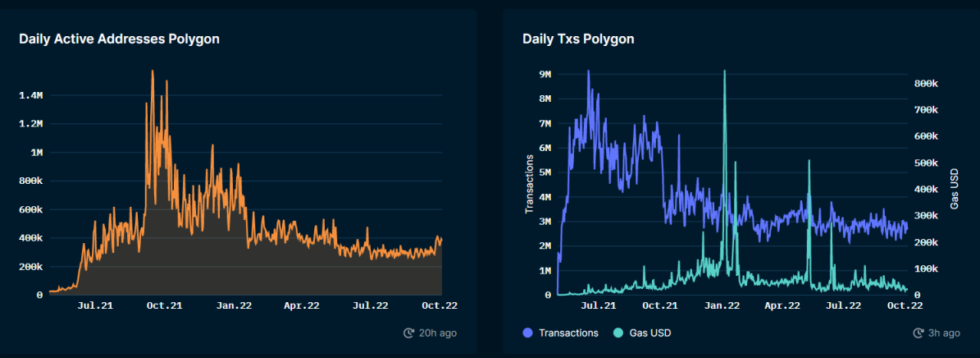Toggle the Gas USD series in the legend
Image resolution: width=980 pixels, height=358 pixels.
[642, 333]
